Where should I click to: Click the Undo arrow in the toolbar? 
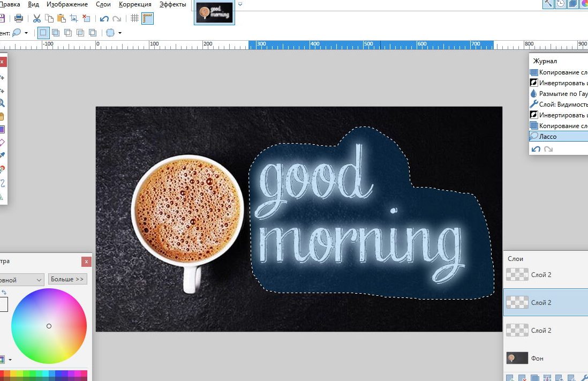pos(104,18)
